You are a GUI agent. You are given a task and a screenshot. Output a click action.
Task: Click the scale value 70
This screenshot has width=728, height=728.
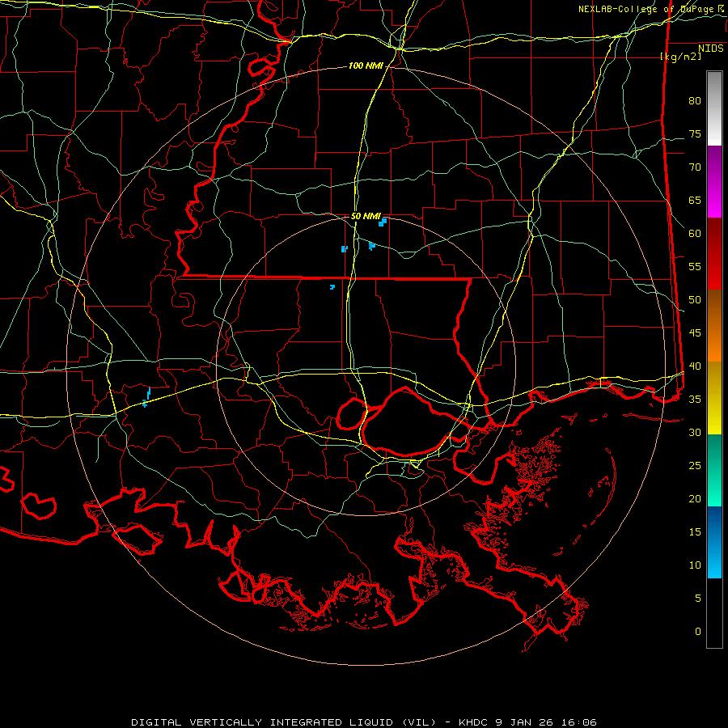(695, 167)
